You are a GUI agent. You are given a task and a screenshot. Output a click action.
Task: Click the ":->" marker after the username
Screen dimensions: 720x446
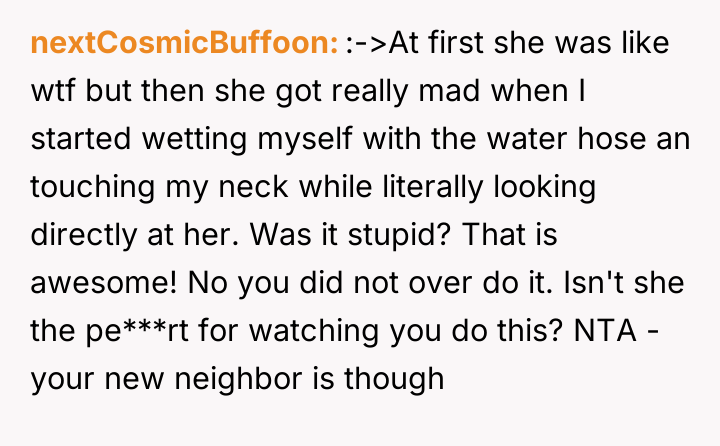[x=366, y=44]
